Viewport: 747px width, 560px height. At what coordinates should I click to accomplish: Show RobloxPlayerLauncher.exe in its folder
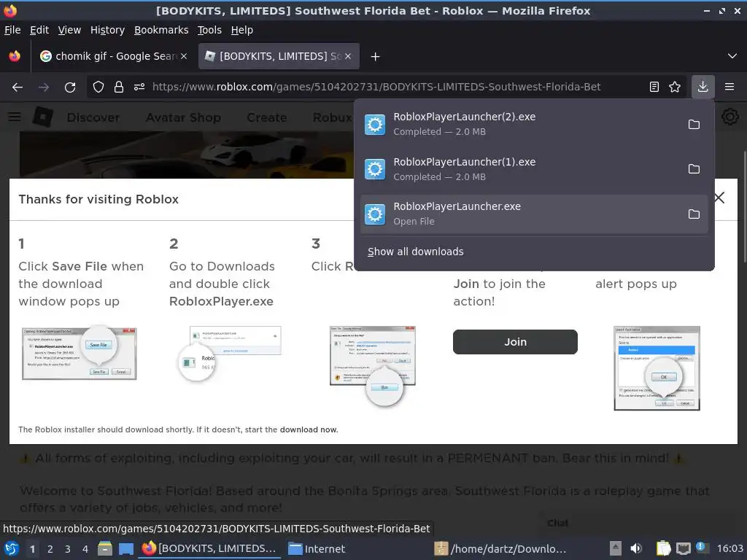pos(694,214)
